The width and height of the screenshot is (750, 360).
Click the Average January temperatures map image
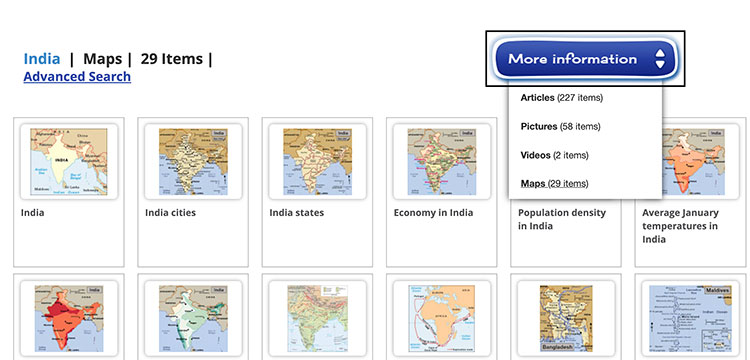tap(694, 162)
